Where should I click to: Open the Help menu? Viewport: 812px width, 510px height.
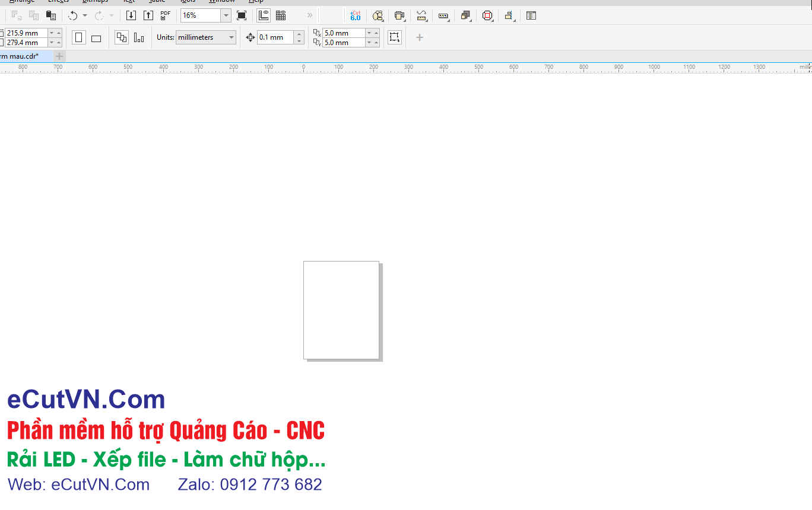tap(256, 2)
